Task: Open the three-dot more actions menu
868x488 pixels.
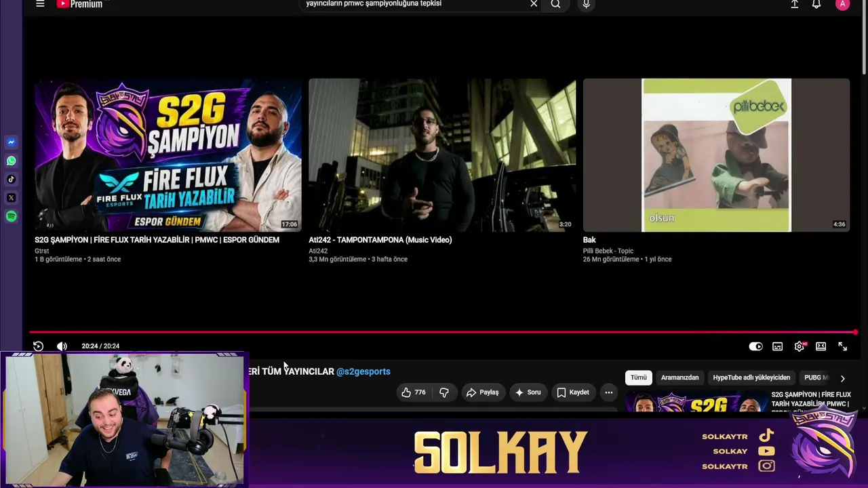Action: tap(609, 392)
